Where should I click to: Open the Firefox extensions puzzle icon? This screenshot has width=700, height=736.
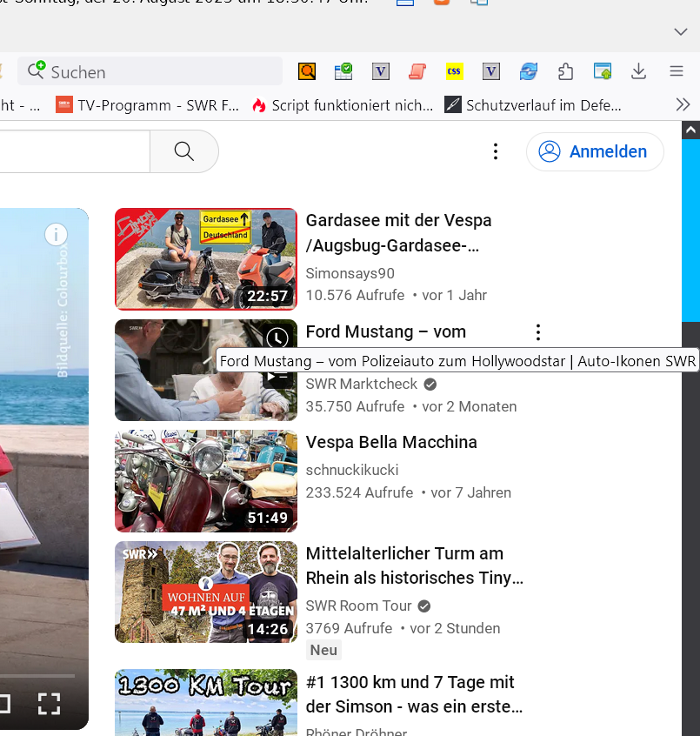click(x=565, y=71)
